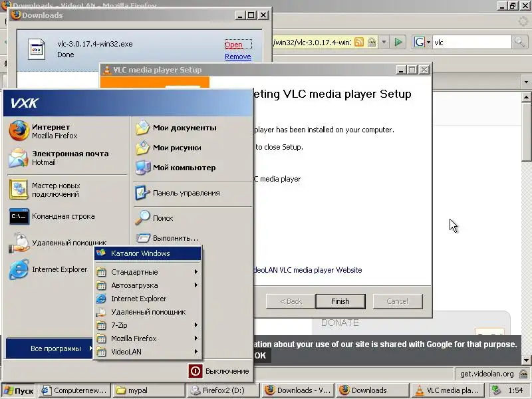532x399 pixels.
Task: Open Командная строка icon
Action: pyautogui.click(x=19, y=217)
